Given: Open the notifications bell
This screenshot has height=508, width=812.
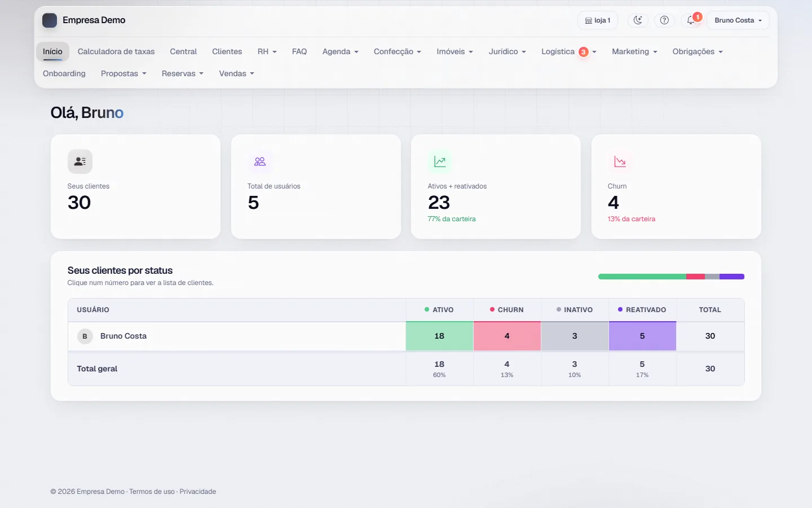Looking at the screenshot, I should (691, 20).
